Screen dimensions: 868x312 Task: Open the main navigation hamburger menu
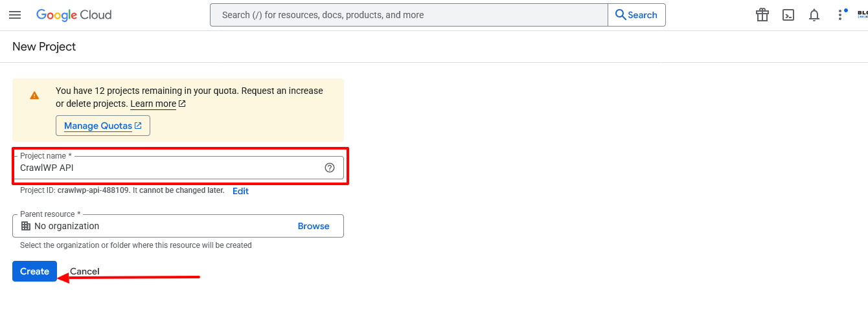click(14, 15)
